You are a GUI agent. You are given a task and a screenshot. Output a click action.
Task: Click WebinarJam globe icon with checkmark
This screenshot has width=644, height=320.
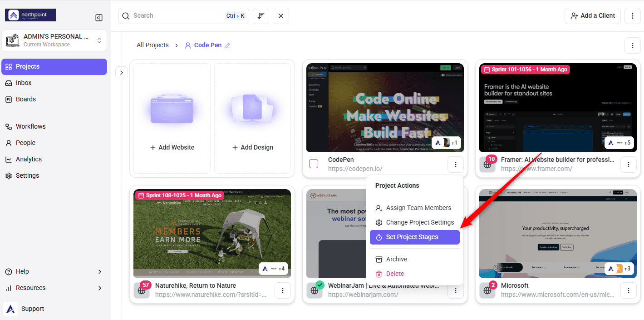(315, 290)
